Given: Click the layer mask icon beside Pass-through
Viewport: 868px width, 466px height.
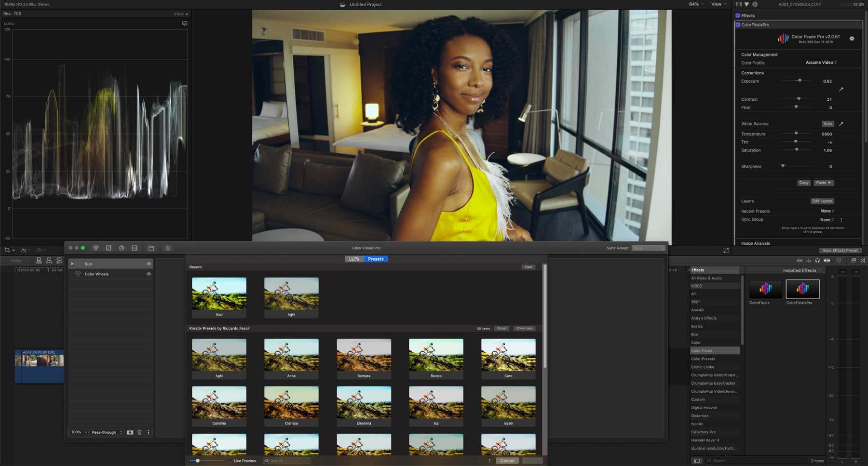Looking at the screenshot, I should point(130,432).
